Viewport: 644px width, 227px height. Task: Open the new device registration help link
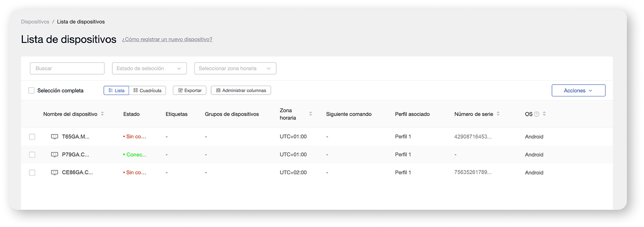click(x=167, y=39)
